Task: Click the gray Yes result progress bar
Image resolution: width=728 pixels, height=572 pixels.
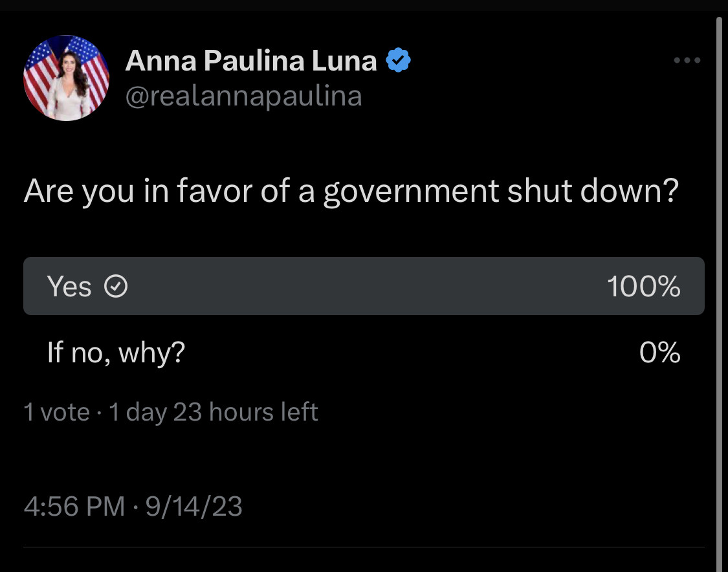Action: tap(362, 286)
